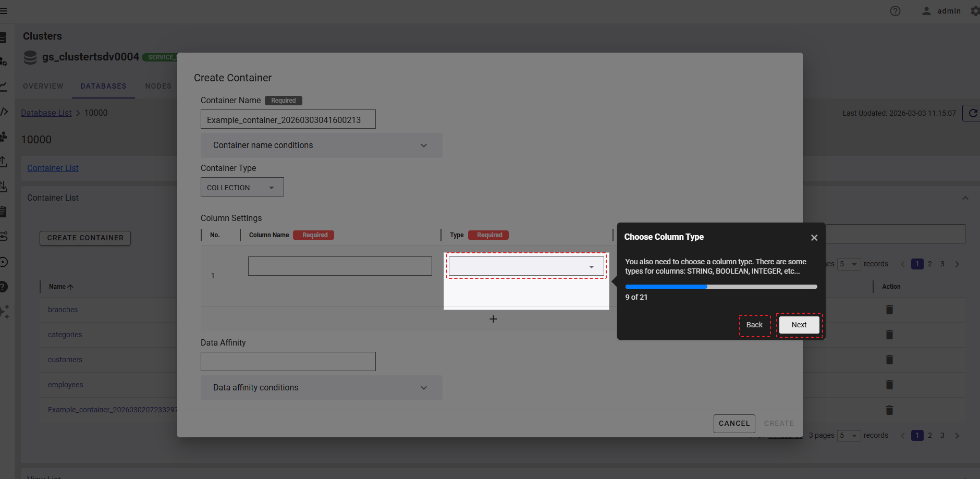Expand Data affinity conditions panel
The height and width of the screenshot is (479, 980).
tap(321, 388)
